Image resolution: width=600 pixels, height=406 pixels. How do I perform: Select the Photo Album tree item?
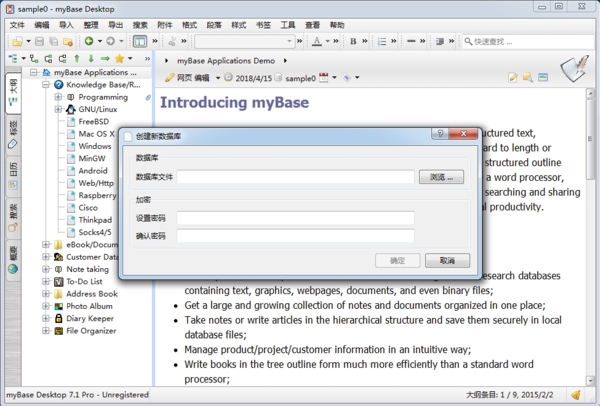89,306
